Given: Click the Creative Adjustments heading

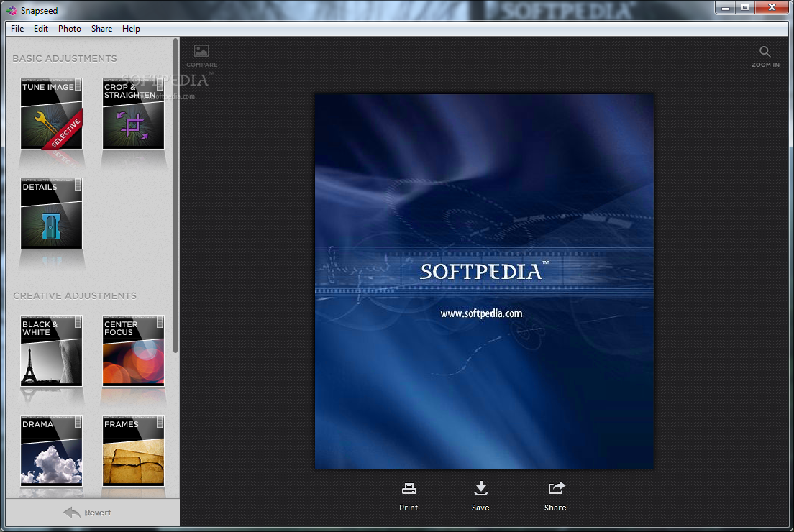Looking at the screenshot, I should 75,295.
